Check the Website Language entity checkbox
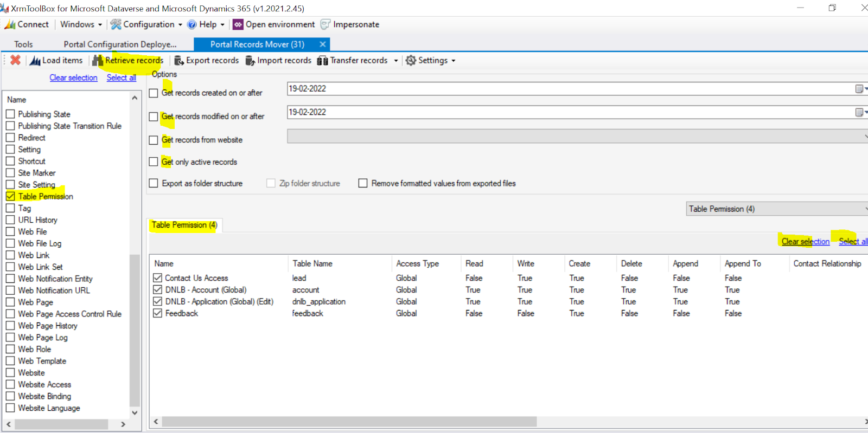The height and width of the screenshot is (433, 868). (10, 408)
